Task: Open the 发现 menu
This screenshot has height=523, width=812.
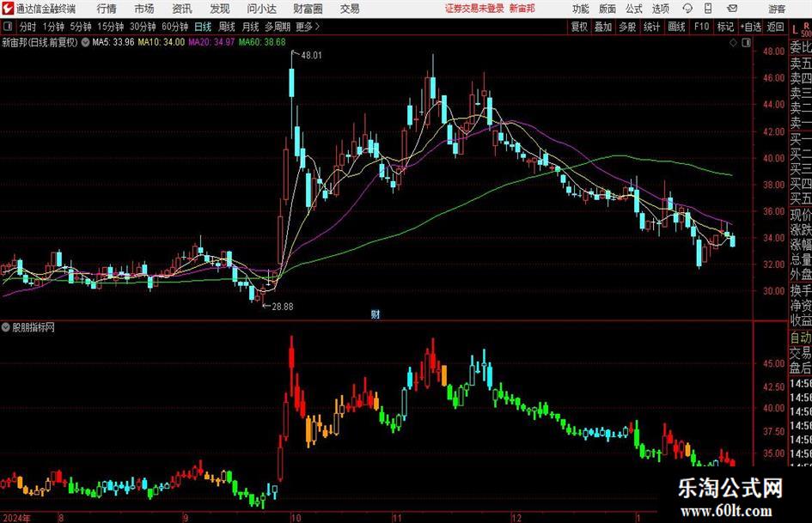Action: point(220,9)
